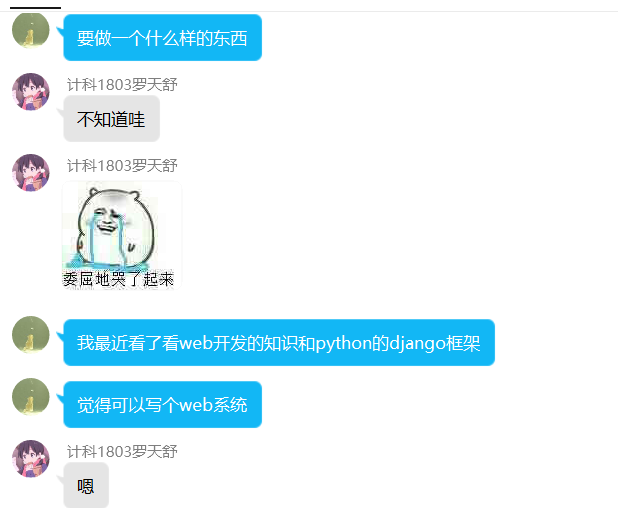618x508 pixels.
Task: Select the gray "嗯" message bubble
Action: (x=86, y=486)
